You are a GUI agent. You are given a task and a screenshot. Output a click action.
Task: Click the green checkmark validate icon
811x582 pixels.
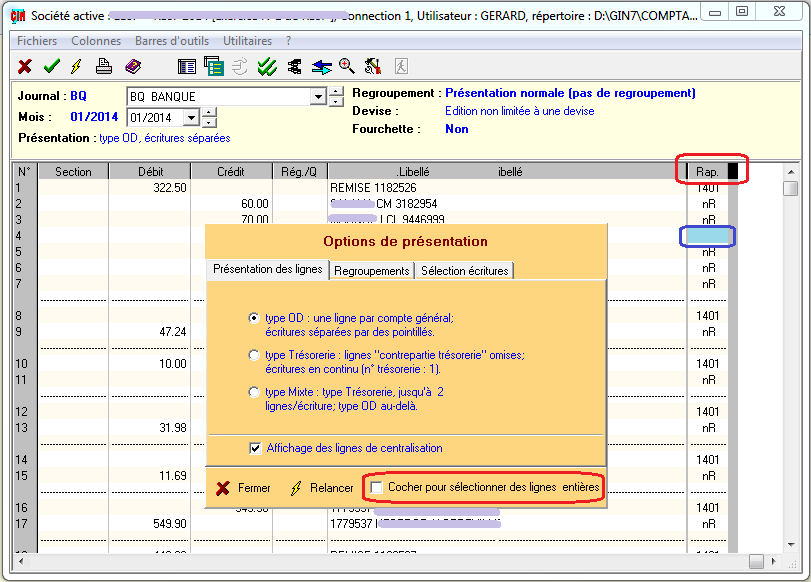51,66
